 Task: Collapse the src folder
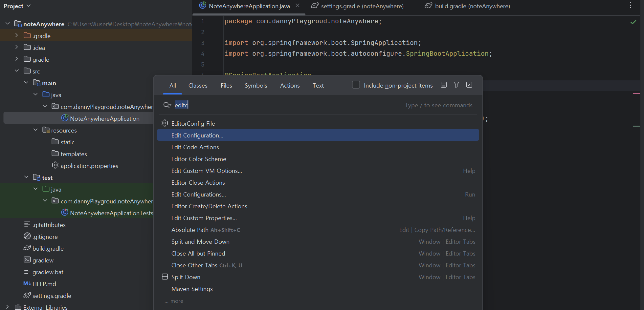click(17, 71)
